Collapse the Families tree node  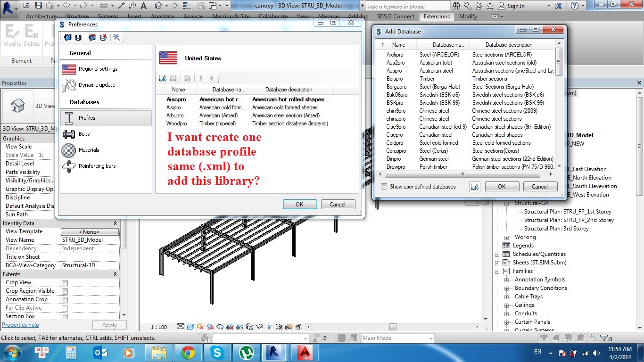[497, 271]
